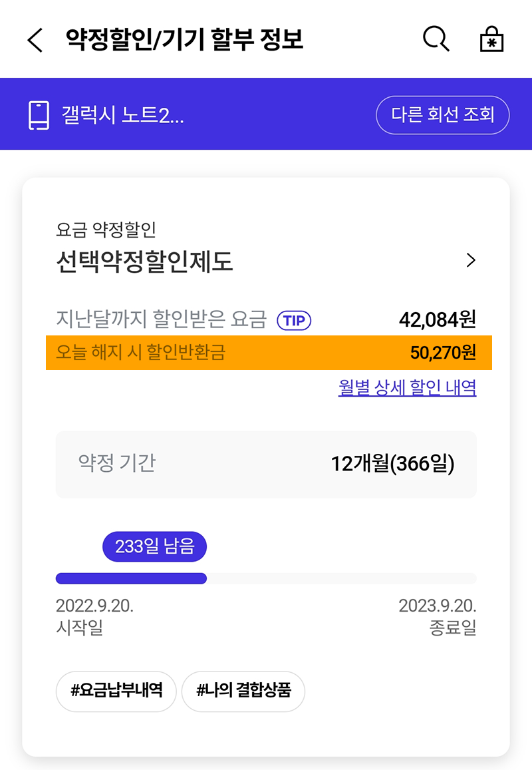Tap the 약정할인/기기 할부 정보 page title

(x=184, y=40)
